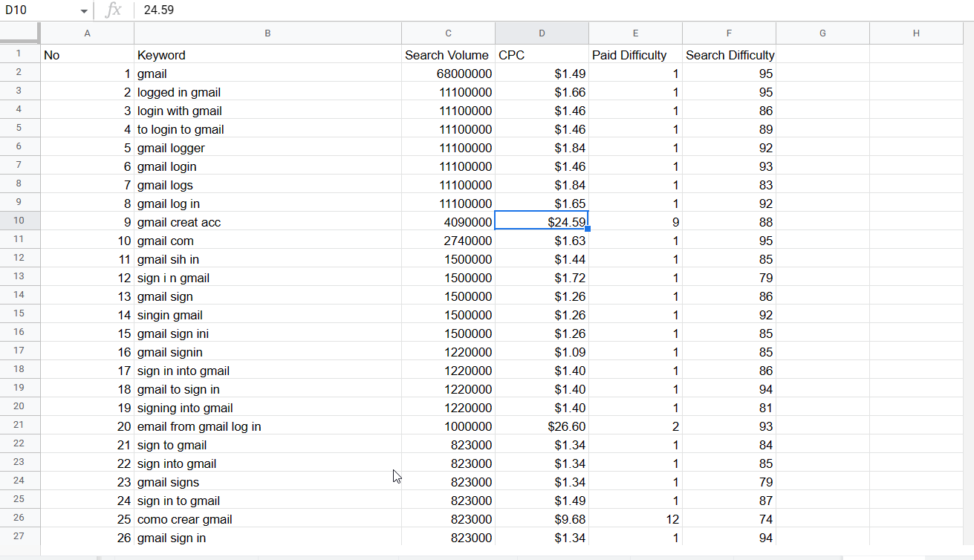Screen dimensions: 974x560
Task: Select the 'gmail to sign in' cell
Action: click(267, 389)
